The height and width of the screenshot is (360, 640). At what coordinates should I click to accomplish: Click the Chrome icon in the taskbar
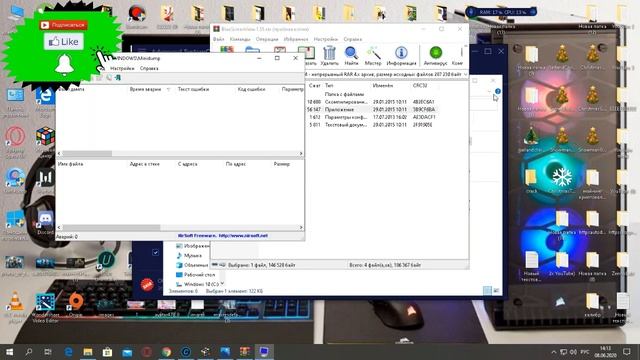click(x=166, y=351)
